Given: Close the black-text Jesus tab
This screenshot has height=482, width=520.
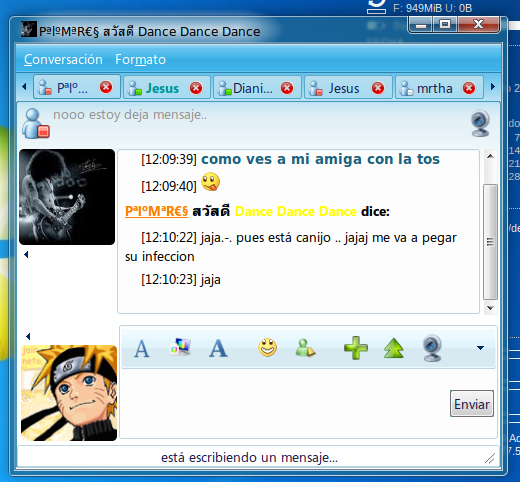Looking at the screenshot, I should click(378, 88).
